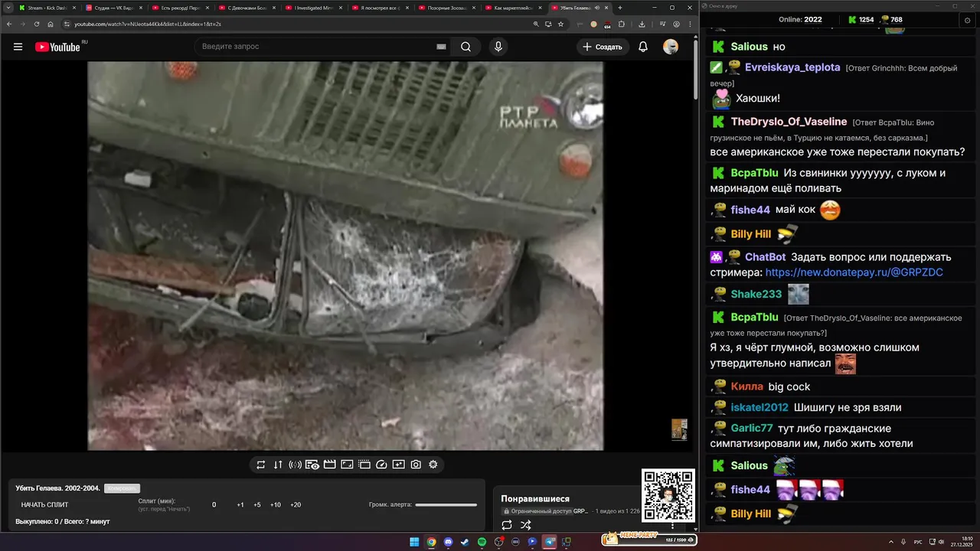
Task: Open Steam from the taskbar
Action: tap(465, 542)
